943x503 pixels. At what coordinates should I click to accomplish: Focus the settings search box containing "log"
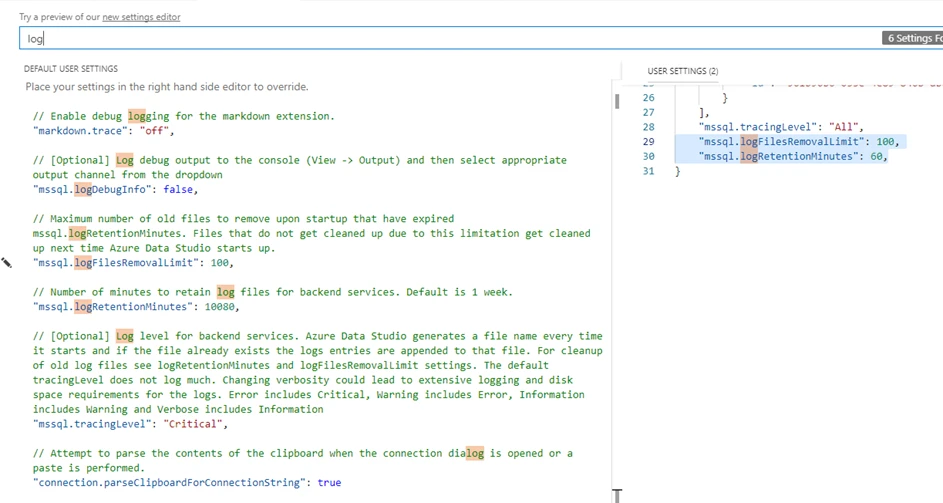point(450,38)
